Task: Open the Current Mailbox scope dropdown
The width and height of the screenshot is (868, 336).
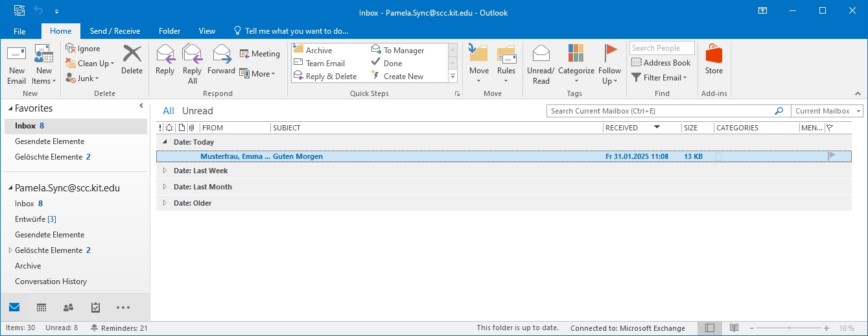Action: tap(827, 111)
